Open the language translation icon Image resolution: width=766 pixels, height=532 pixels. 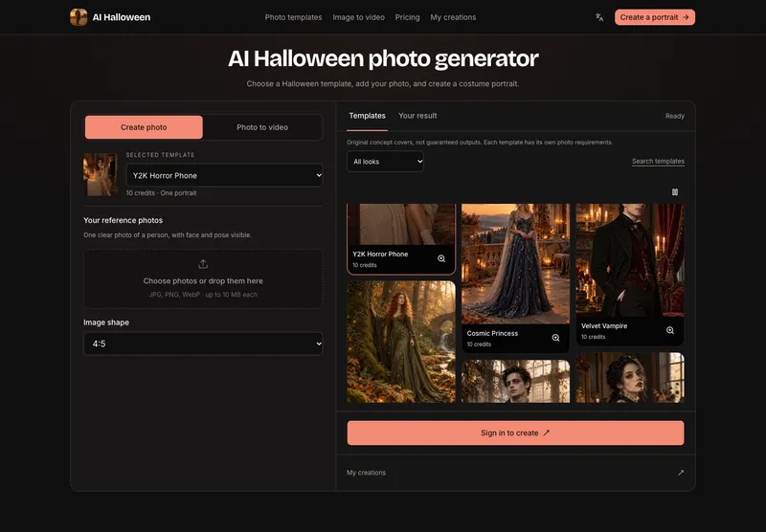point(599,17)
